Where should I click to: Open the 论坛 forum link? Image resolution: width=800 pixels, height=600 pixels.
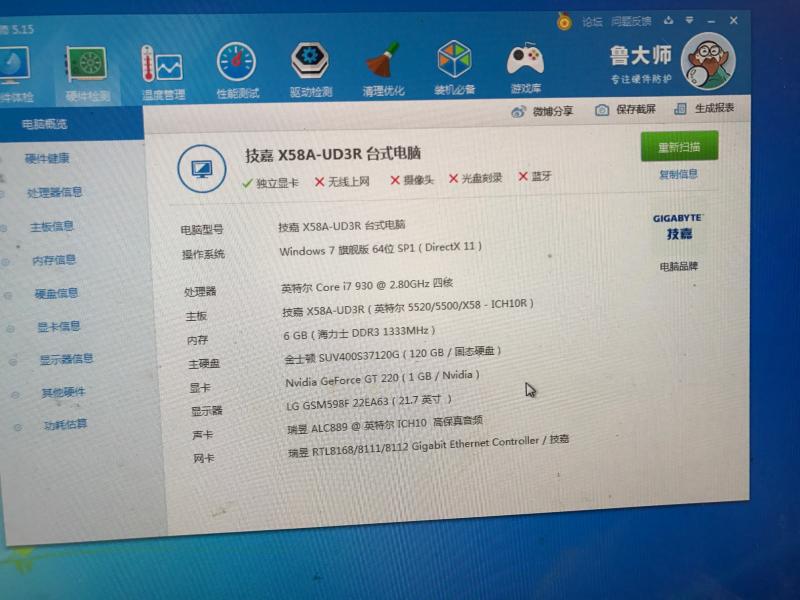pyautogui.click(x=592, y=22)
